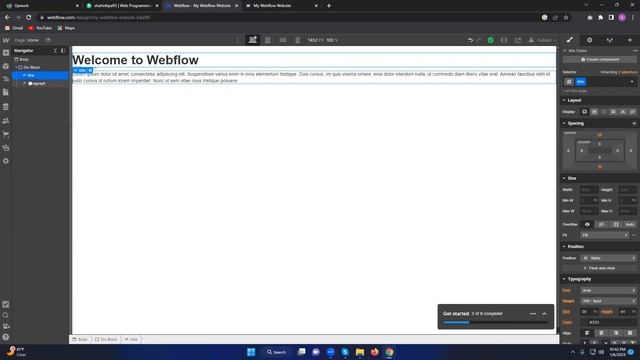
Task: Open the Font Arial dropdown
Action: click(x=609, y=291)
